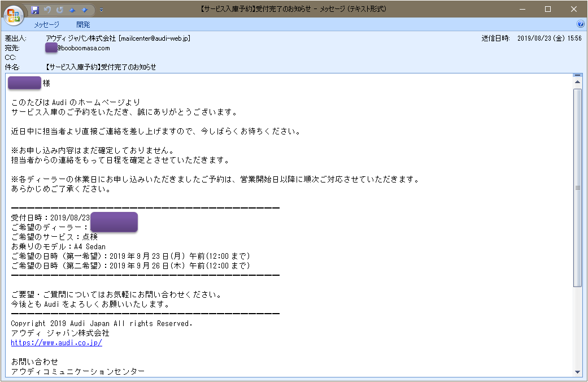Click the Help question mark icon
Image resolution: width=588 pixels, height=382 pixels.
click(x=581, y=24)
